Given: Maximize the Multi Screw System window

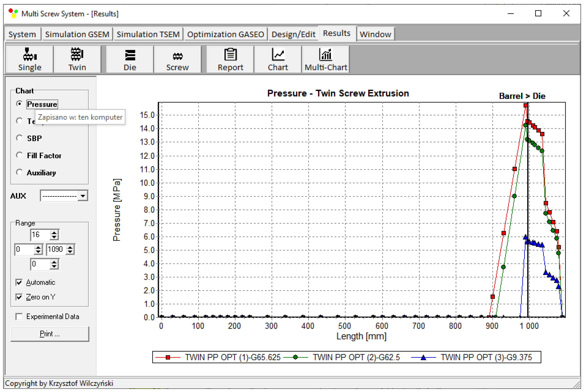Looking at the screenshot, I should point(538,13).
